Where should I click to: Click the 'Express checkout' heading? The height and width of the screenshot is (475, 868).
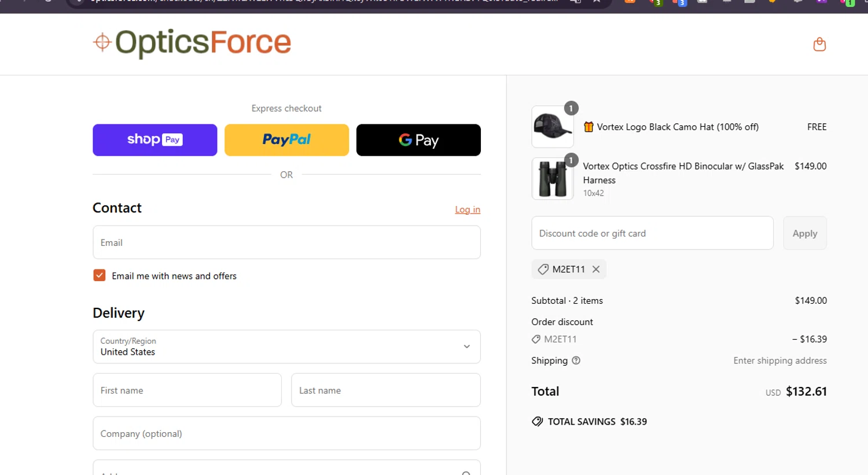point(286,108)
